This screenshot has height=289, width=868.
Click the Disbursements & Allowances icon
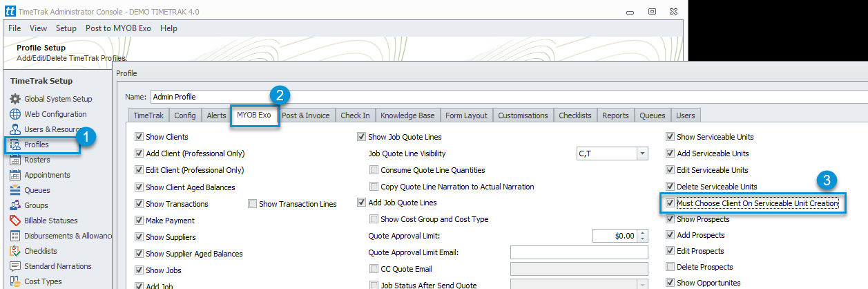point(15,236)
